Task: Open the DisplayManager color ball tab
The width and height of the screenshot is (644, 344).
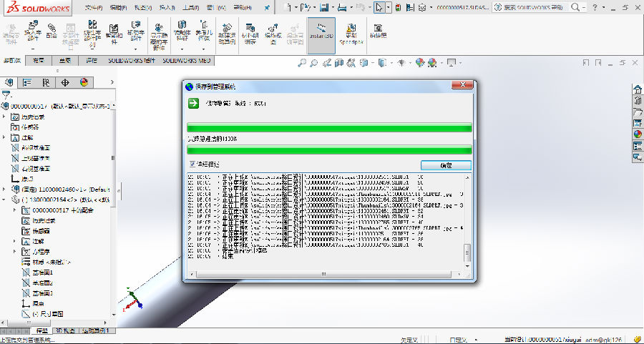Action: tap(84, 82)
